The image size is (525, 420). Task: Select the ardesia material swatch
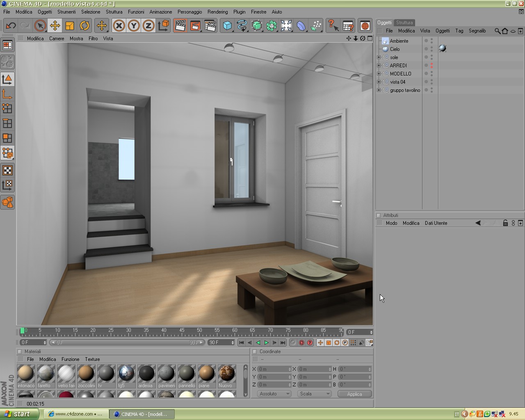(146, 376)
